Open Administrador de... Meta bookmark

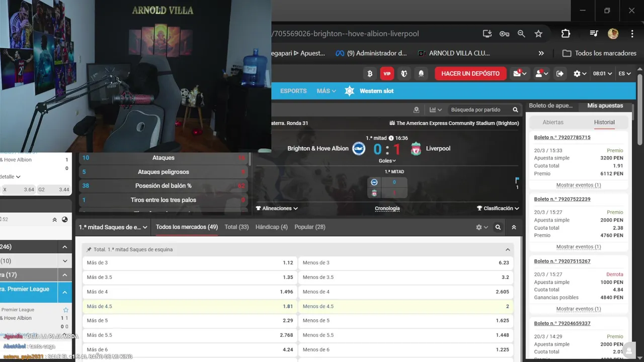371,53
